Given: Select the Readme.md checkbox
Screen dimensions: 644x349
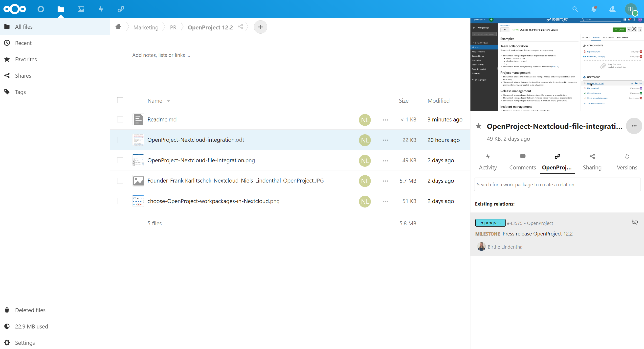Looking at the screenshot, I should 120,119.
